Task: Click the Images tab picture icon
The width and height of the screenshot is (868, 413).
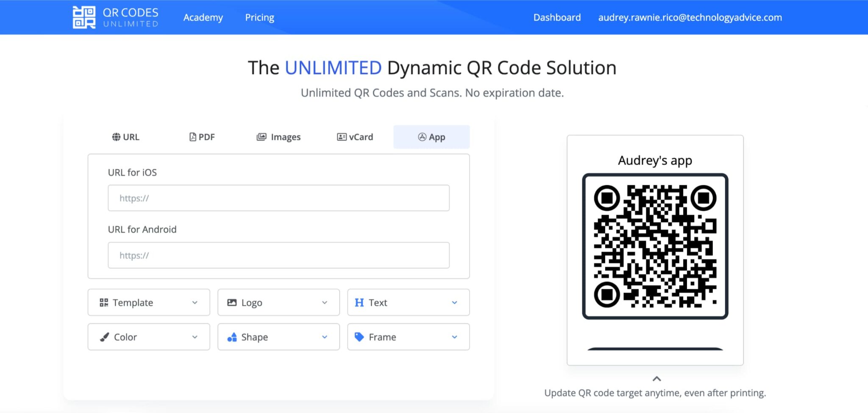Action: 261,137
